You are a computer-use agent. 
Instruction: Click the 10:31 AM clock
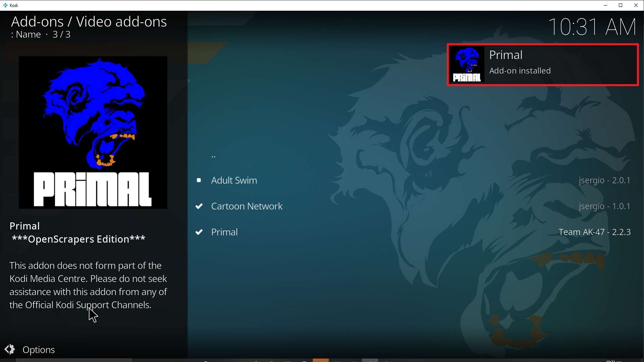pos(592,27)
